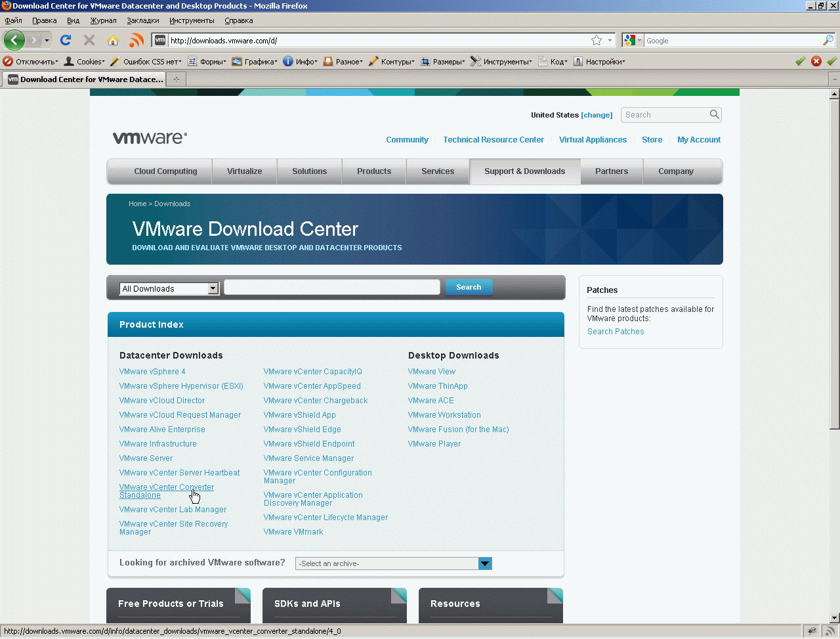Expand the address bar URL history dropdown
Screen dimensions: 840x639
610,41
